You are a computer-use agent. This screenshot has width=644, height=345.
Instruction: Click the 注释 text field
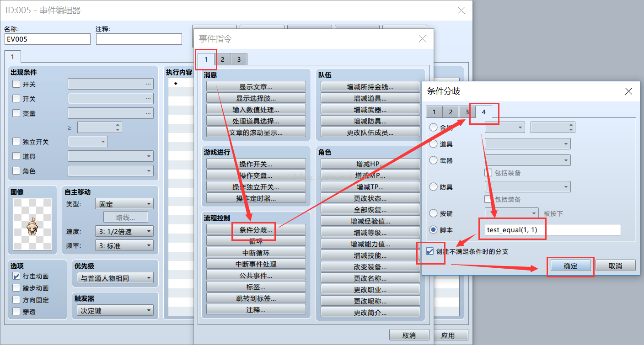coord(139,39)
